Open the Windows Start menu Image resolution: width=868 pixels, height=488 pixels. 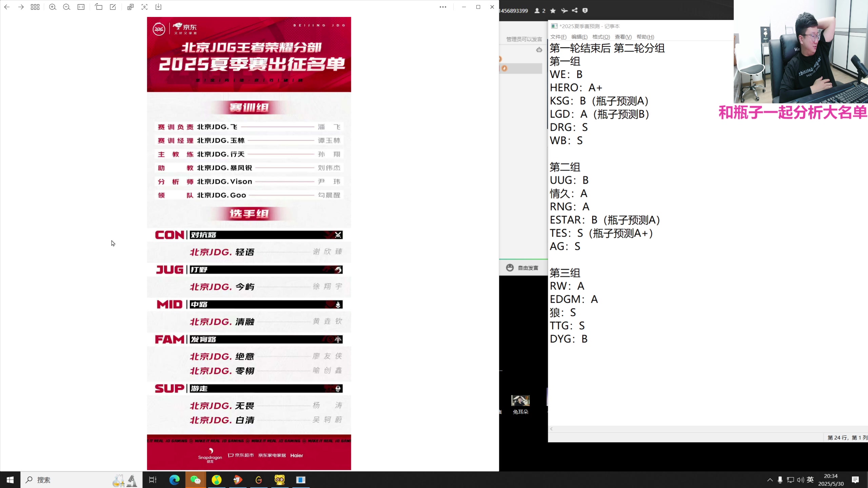click(x=10, y=480)
